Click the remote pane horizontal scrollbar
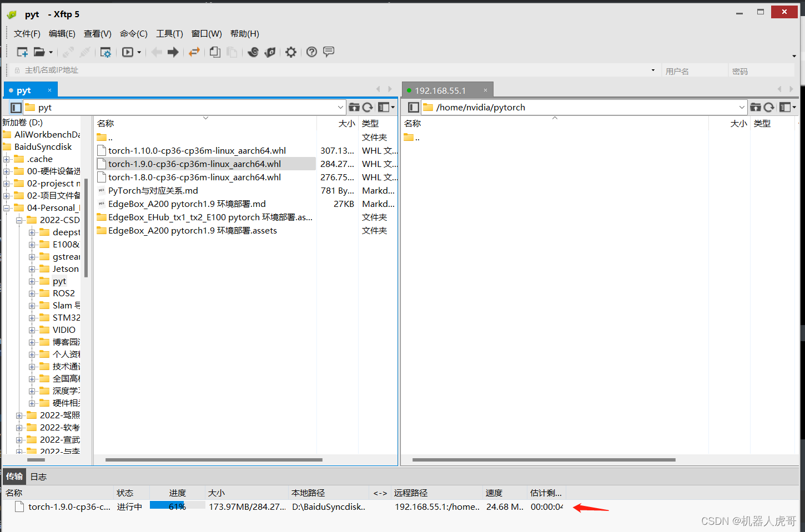 [544, 459]
